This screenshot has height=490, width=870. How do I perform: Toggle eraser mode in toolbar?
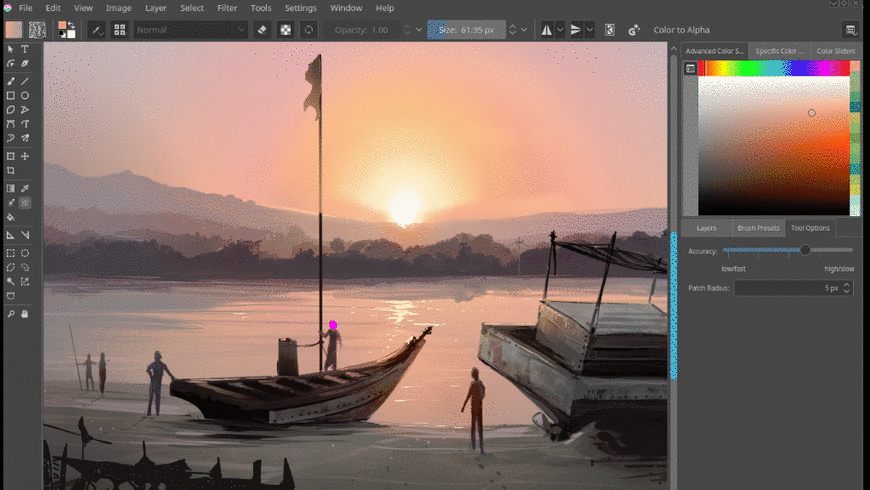262,30
